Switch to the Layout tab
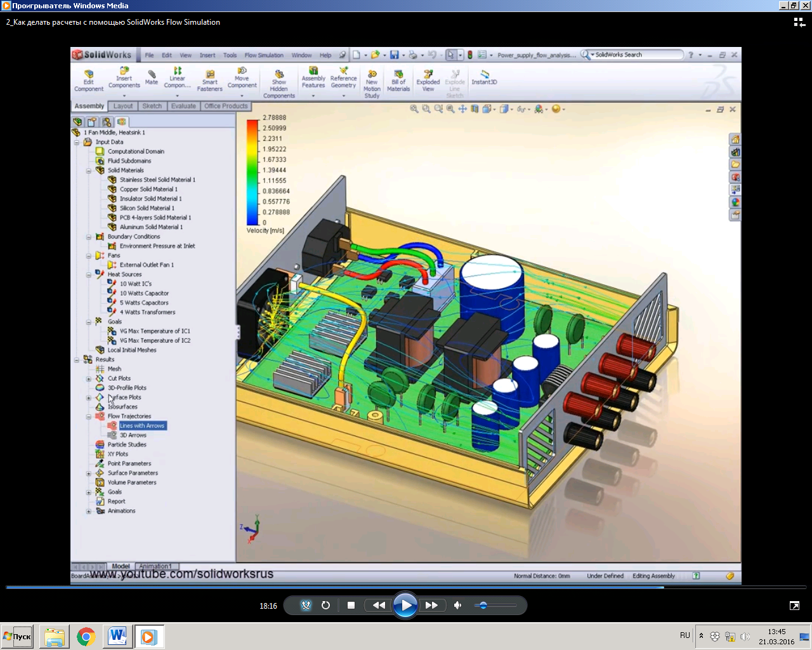 [x=123, y=106]
